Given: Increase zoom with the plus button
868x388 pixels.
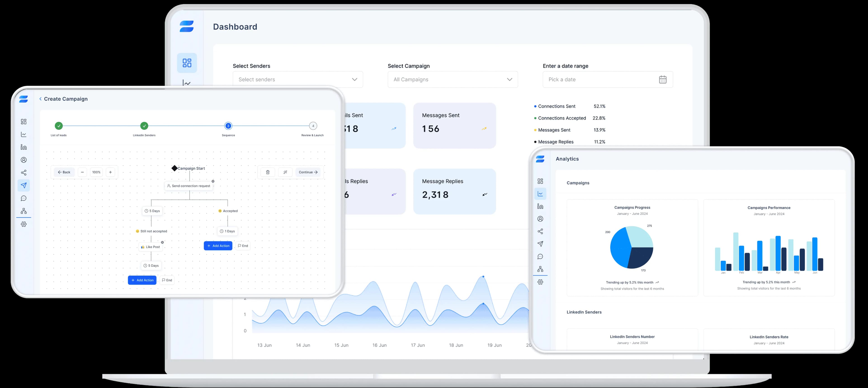Looking at the screenshot, I should [110, 172].
